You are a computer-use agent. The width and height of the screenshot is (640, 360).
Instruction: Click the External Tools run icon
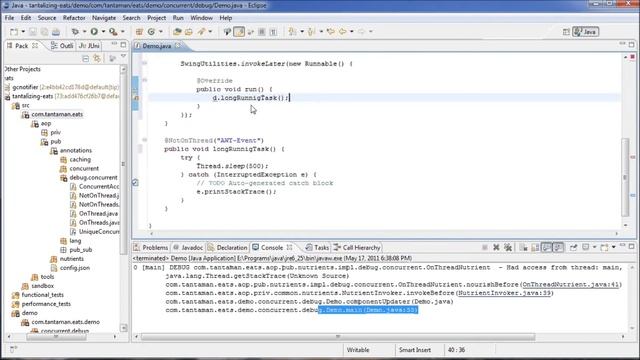(x=113, y=31)
